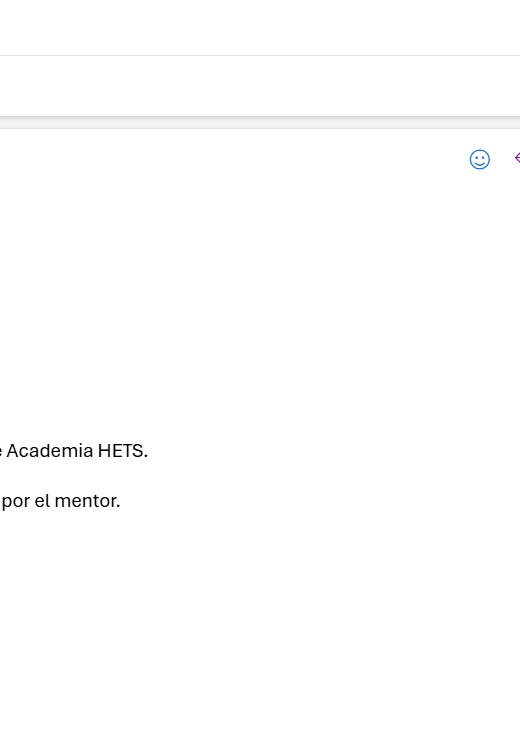The width and height of the screenshot is (520, 741).
Task: Click the text "por el mentor."
Action: click(x=61, y=501)
